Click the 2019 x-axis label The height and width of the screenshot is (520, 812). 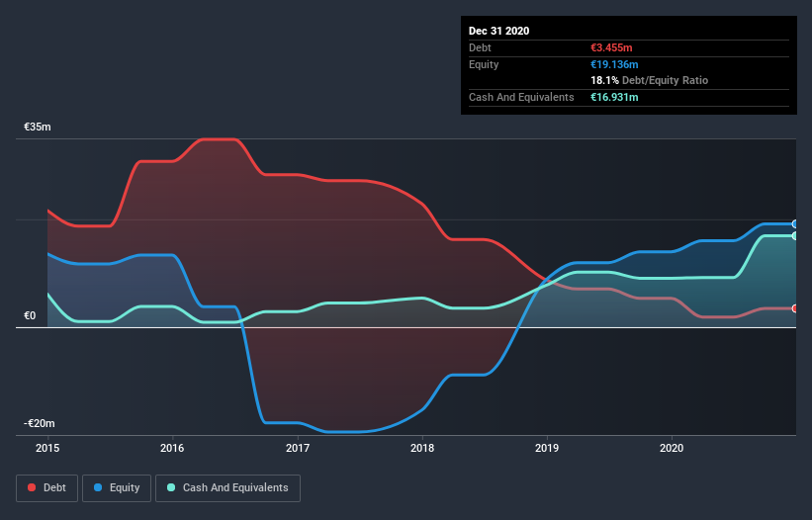[x=547, y=448]
